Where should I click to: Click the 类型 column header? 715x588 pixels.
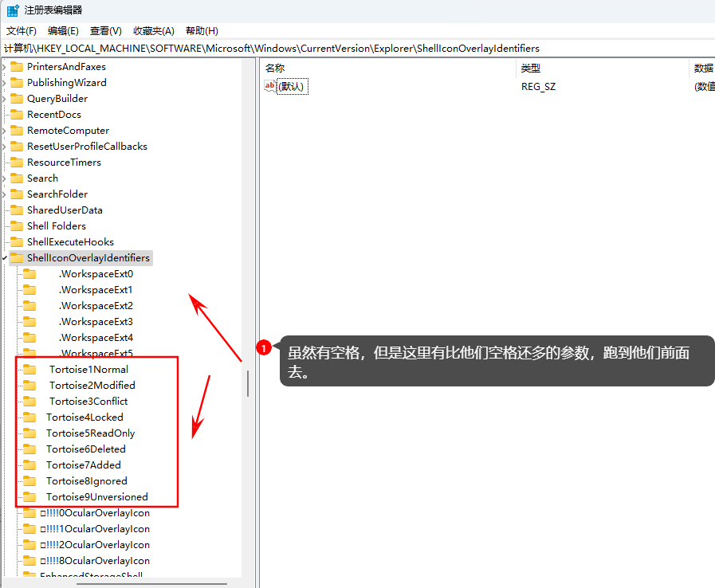point(530,68)
